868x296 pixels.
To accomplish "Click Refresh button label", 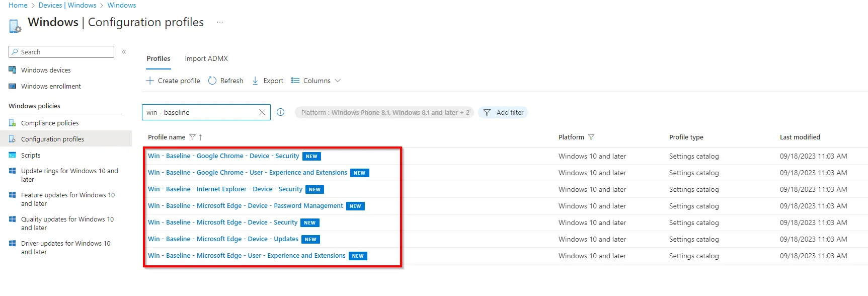I will [232, 81].
